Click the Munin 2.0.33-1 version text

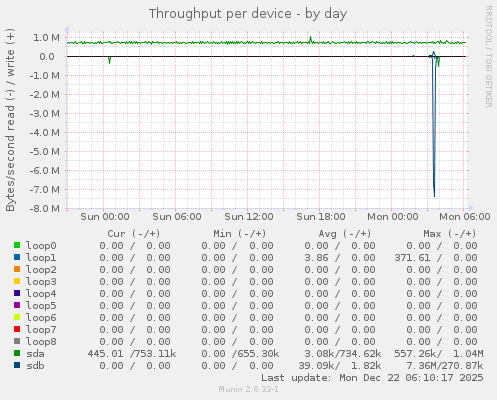pyautogui.click(x=249, y=389)
